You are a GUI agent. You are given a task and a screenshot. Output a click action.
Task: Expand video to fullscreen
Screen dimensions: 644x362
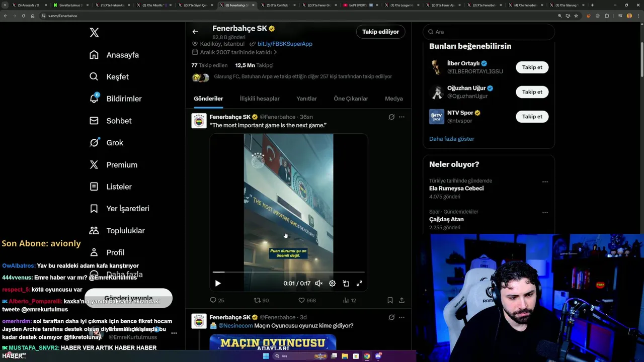click(359, 284)
